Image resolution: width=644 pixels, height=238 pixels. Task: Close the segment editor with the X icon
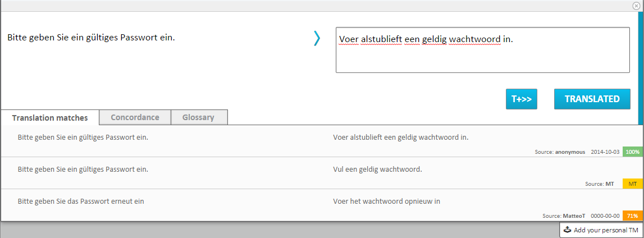636,6
